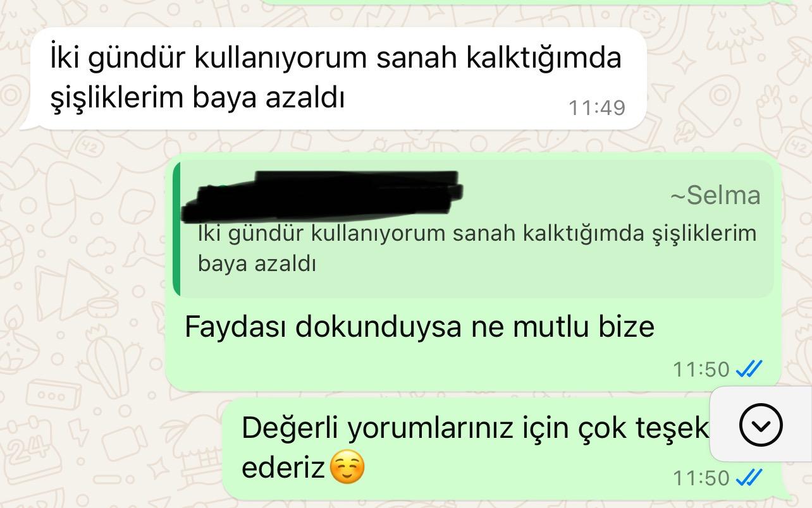Tap the word 'ederiz' in the last message
The height and width of the screenshot is (508, 812).
[x=283, y=468]
